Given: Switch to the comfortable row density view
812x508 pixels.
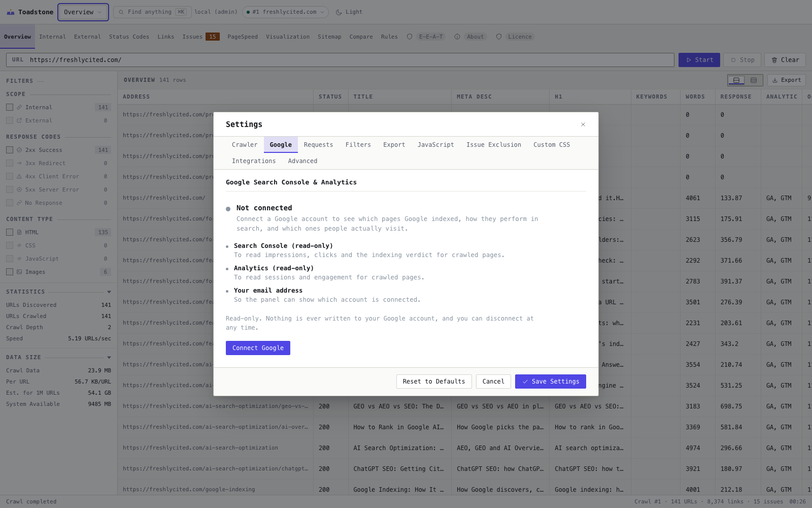Looking at the screenshot, I should (x=736, y=80).
